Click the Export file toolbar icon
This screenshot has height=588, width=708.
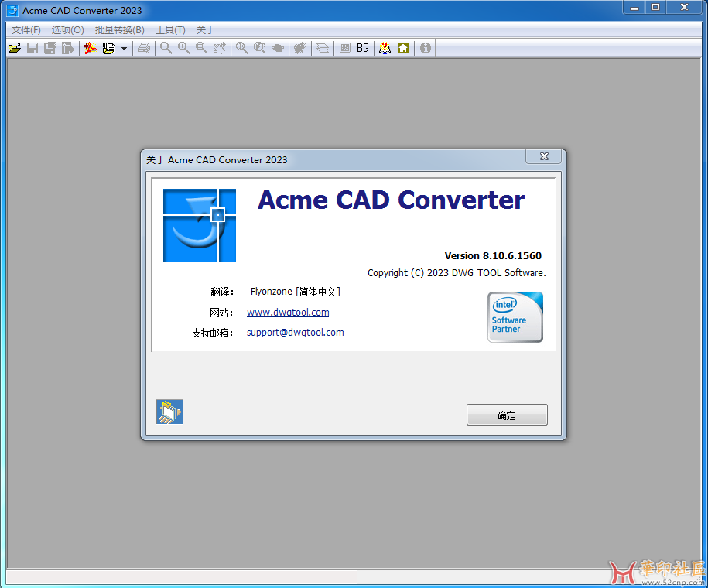(x=68, y=48)
